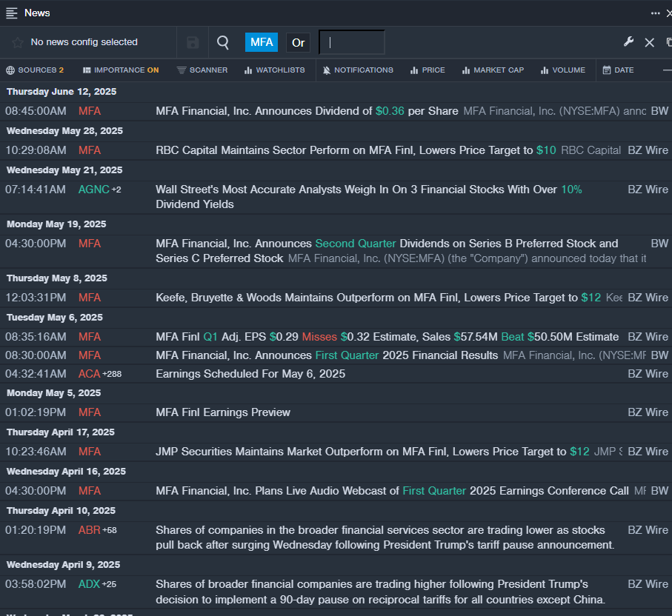Click the Market Cap bar chart icon
The width and height of the screenshot is (672, 616).
466,70
